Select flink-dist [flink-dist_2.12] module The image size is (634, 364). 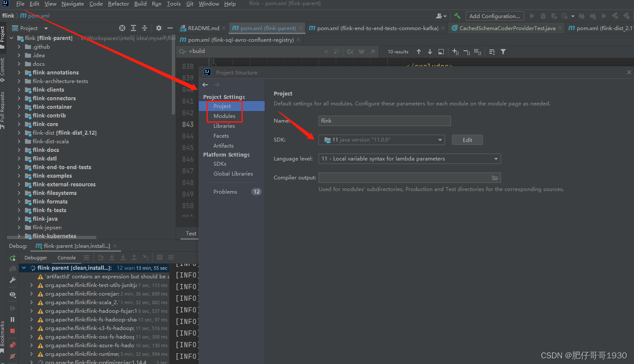pyautogui.click(x=65, y=133)
